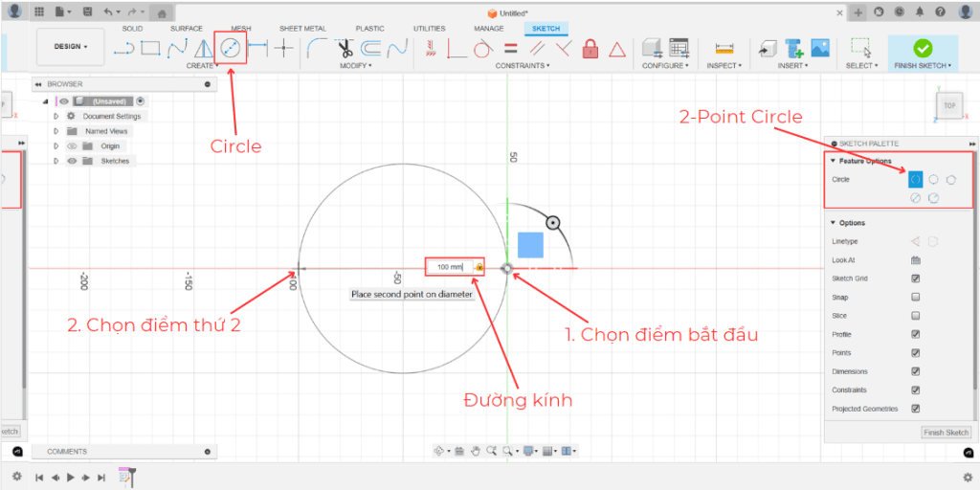This screenshot has height=490, width=980.
Task: Turn on the Slice checkbox
Action: pos(916,316)
